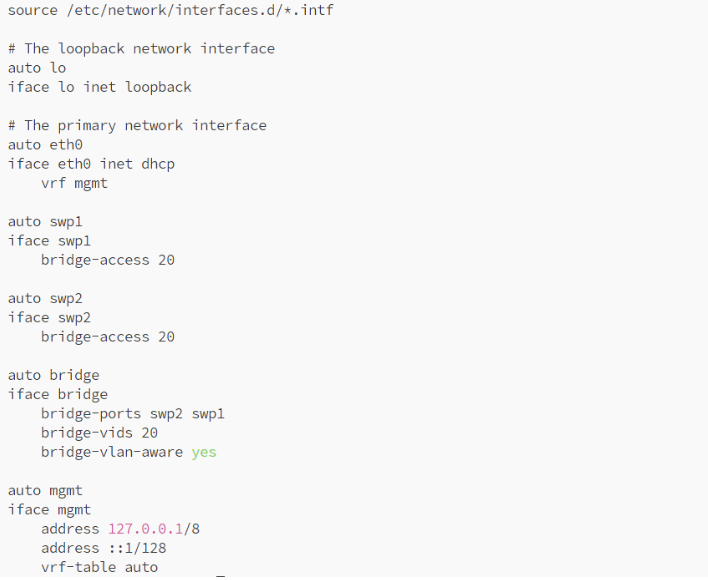
Task: Click the 'auto bridge' line
Action: (54, 375)
